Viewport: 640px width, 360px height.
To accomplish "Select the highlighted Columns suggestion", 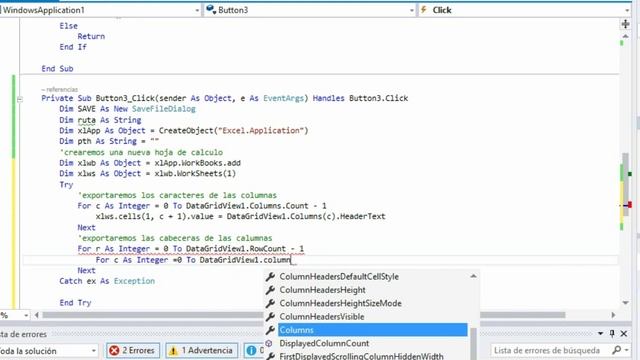I will tap(373, 330).
